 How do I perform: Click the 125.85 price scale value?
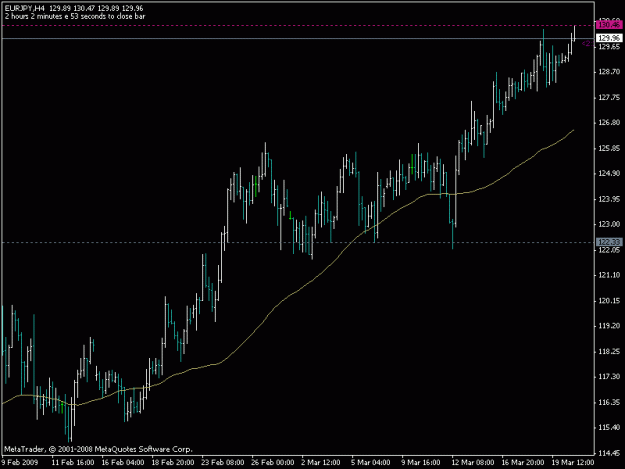point(609,148)
